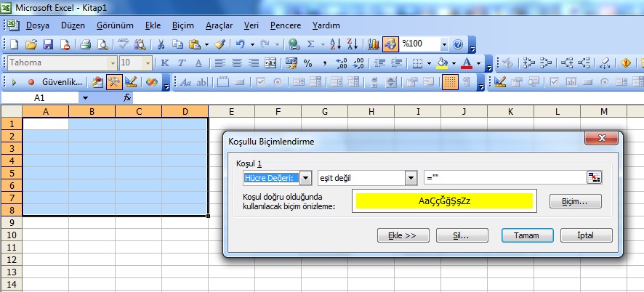Open the Tahoma font name dropdown
This screenshot has width=644, height=292.
pos(113,63)
